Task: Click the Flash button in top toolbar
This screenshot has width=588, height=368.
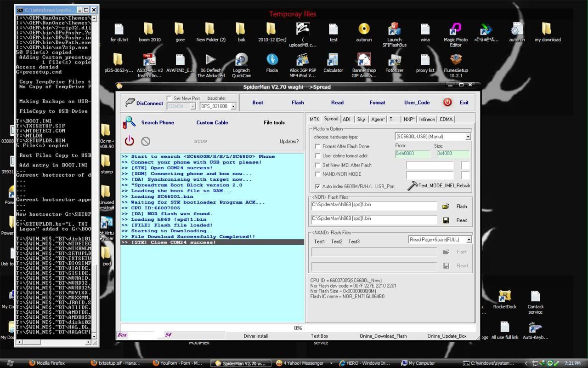Action: click(x=298, y=103)
